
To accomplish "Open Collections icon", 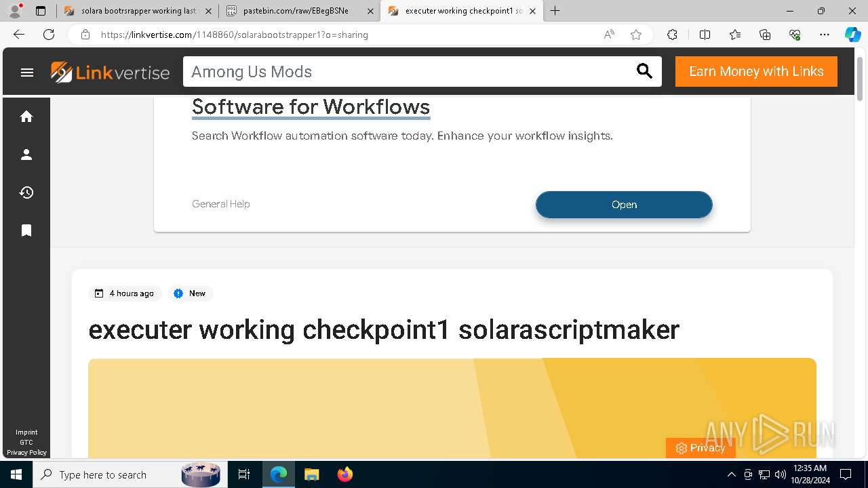I will (765, 35).
